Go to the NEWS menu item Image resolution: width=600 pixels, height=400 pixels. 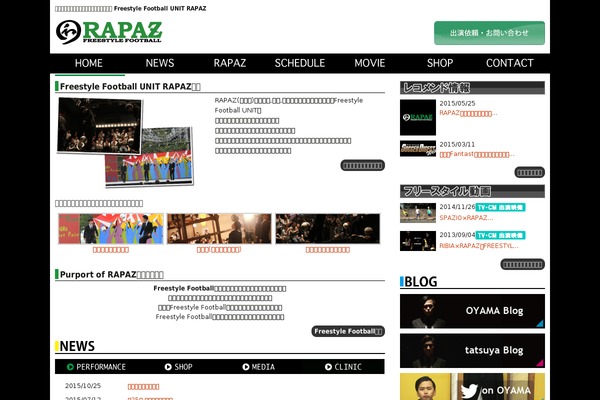click(x=160, y=63)
